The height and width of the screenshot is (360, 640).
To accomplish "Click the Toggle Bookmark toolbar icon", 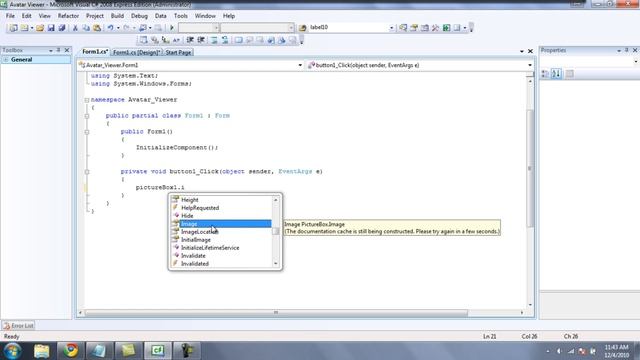I will click(239, 40).
